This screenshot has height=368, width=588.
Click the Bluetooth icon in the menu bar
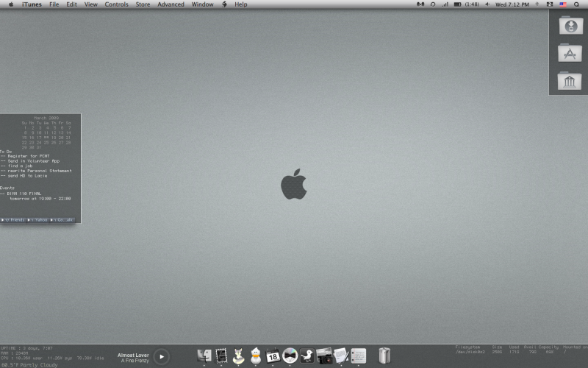[537, 4]
